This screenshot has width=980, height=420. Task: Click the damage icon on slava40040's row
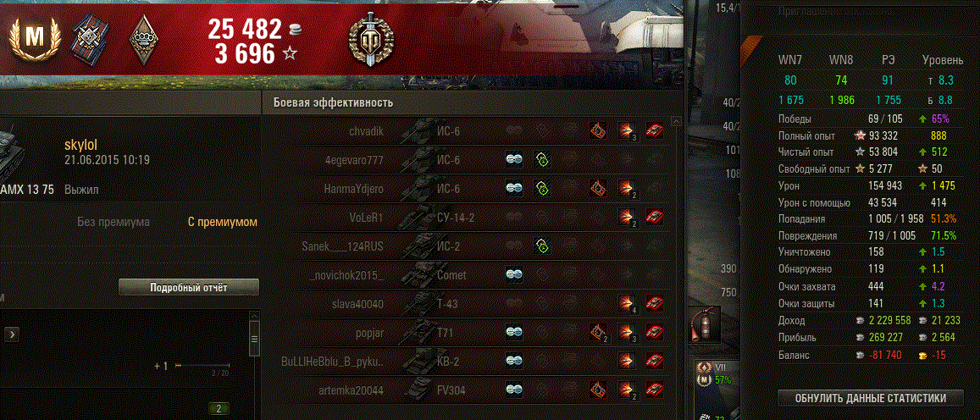point(627,303)
